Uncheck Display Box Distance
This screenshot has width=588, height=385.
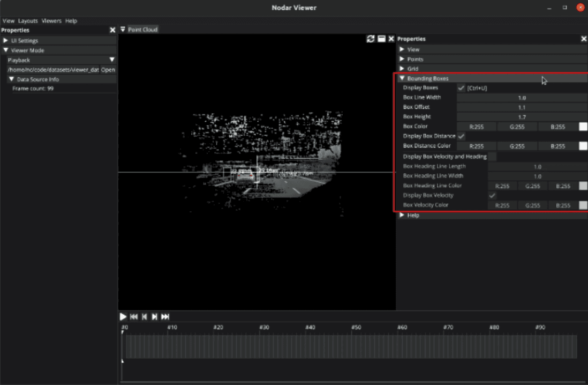461,136
